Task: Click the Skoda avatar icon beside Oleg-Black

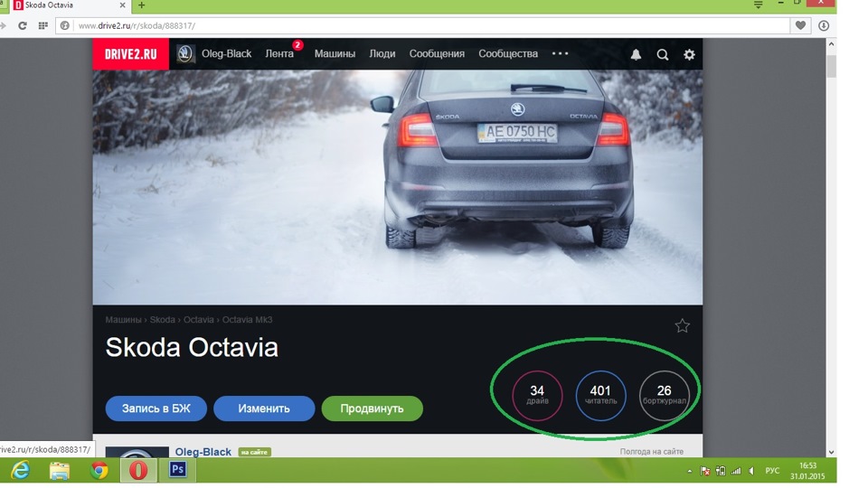Action: [x=185, y=53]
